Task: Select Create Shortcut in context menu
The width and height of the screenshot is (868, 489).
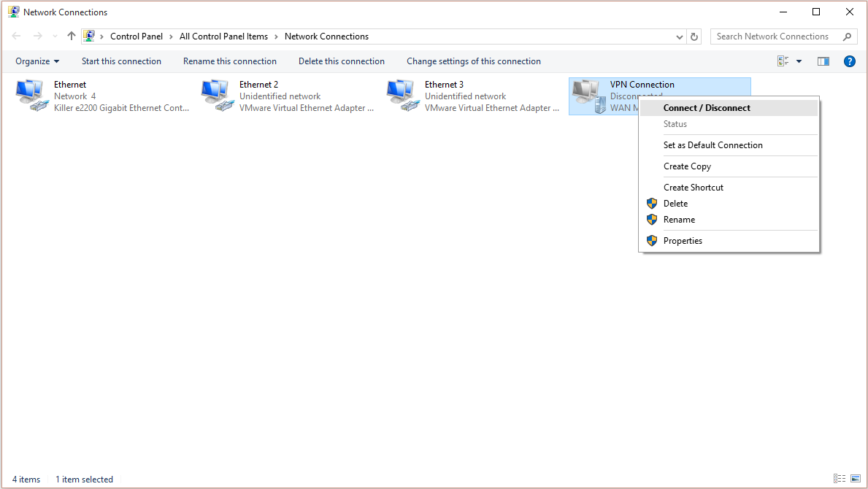Action: [694, 187]
